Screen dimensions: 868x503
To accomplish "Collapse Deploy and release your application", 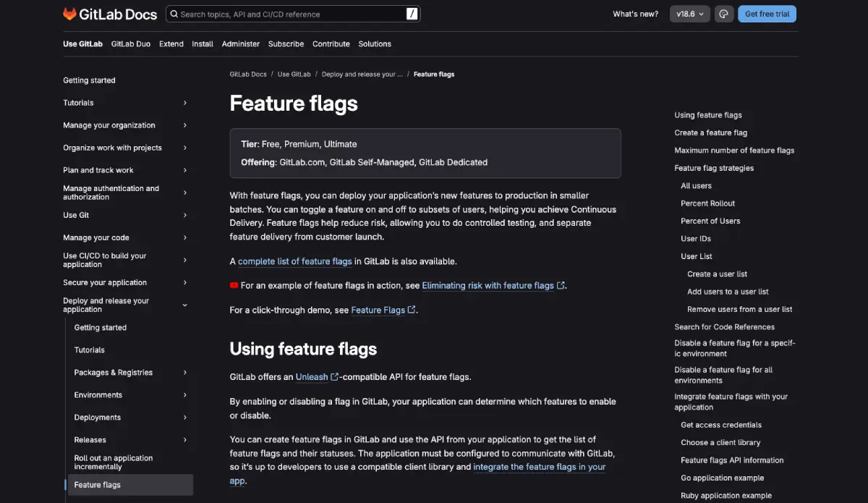I will (185, 305).
